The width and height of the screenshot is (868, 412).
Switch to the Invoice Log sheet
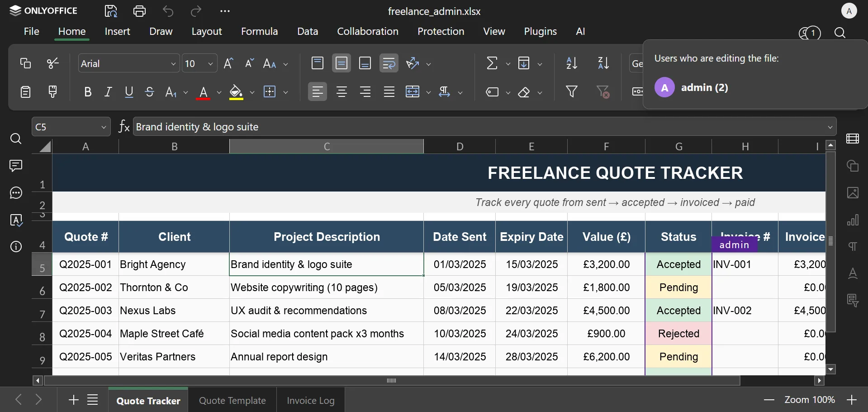(x=311, y=401)
